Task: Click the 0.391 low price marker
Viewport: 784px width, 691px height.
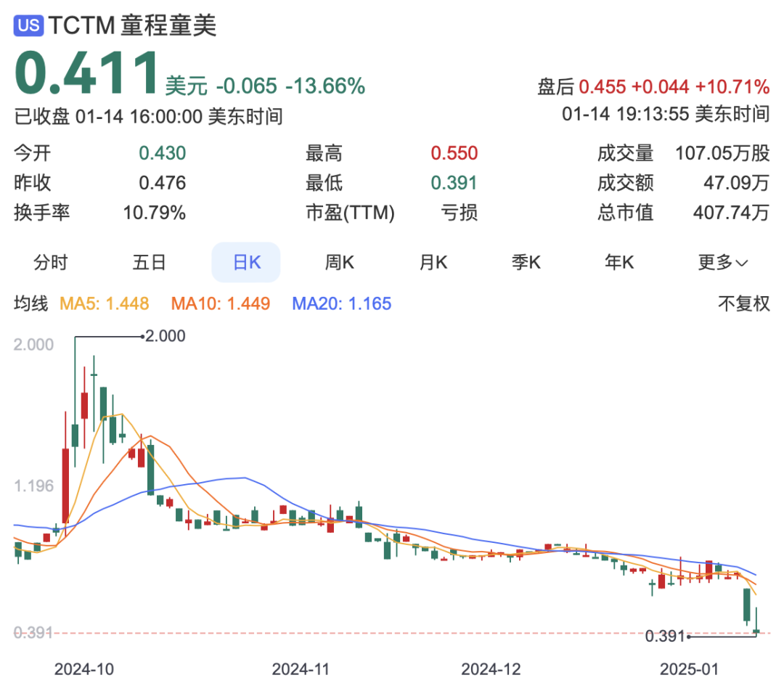Action: coord(666,637)
